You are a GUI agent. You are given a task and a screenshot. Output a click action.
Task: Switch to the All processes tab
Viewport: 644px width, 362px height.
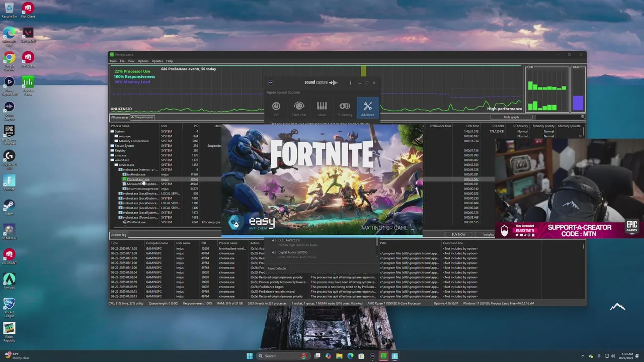point(119,117)
